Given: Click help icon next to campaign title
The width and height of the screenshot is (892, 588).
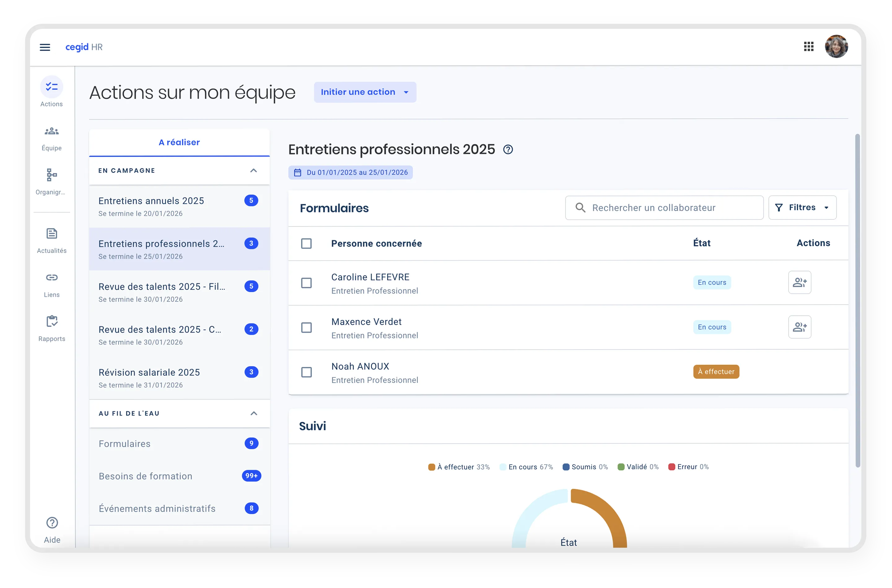Looking at the screenshot, I should click(508, 149).
